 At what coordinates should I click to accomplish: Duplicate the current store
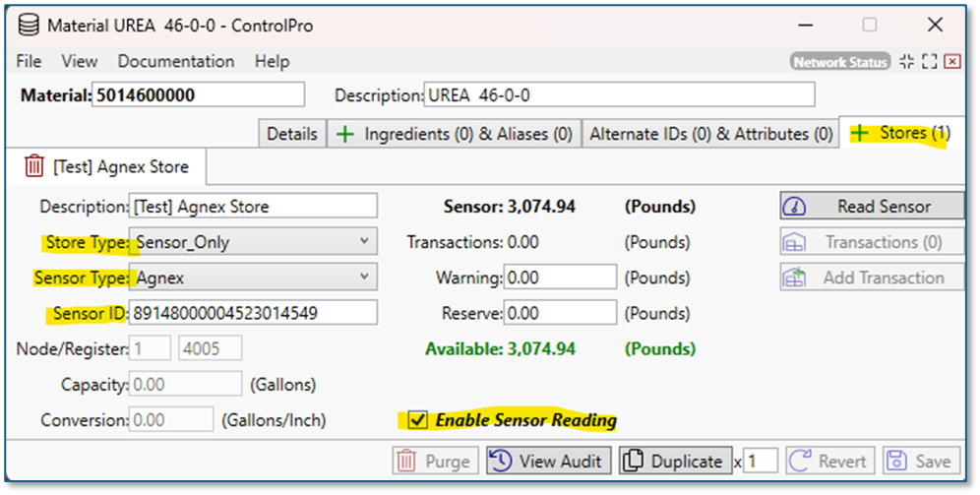click(675, 461)
